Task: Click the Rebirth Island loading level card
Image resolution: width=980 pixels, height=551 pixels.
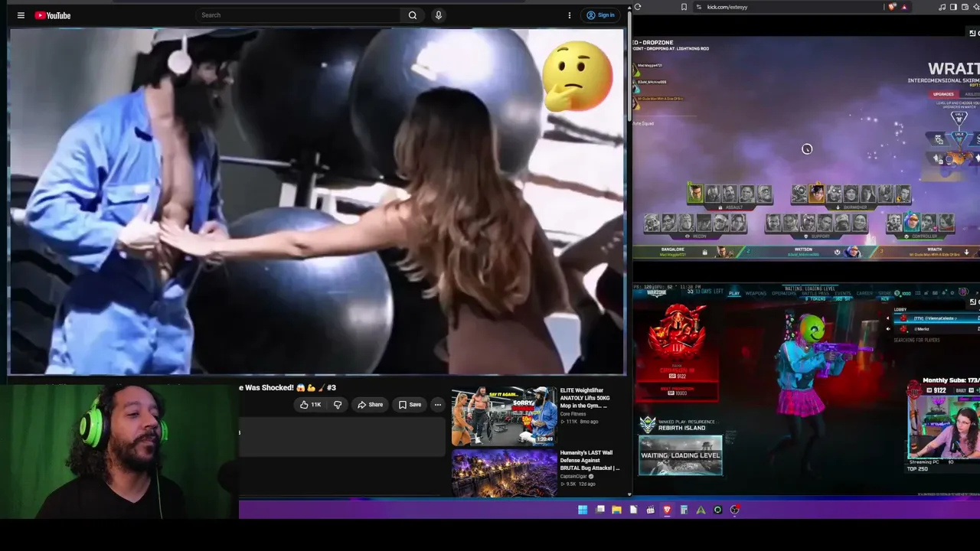Action: 681,455
